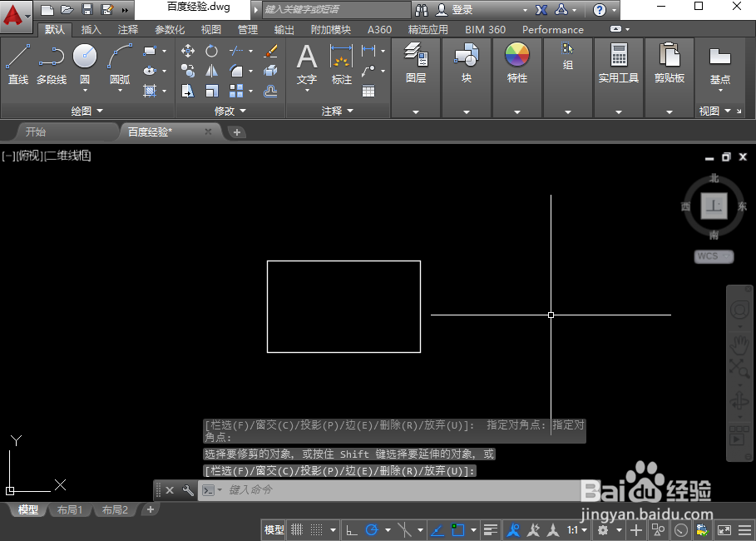
Task: Open the command line customize wrench
Action: pos(188,490)
